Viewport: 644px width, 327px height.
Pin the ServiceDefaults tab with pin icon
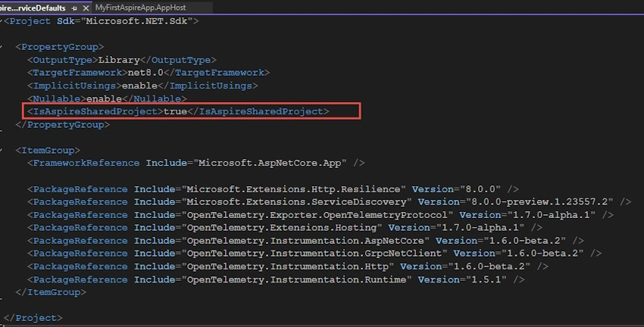click(74, 8)
